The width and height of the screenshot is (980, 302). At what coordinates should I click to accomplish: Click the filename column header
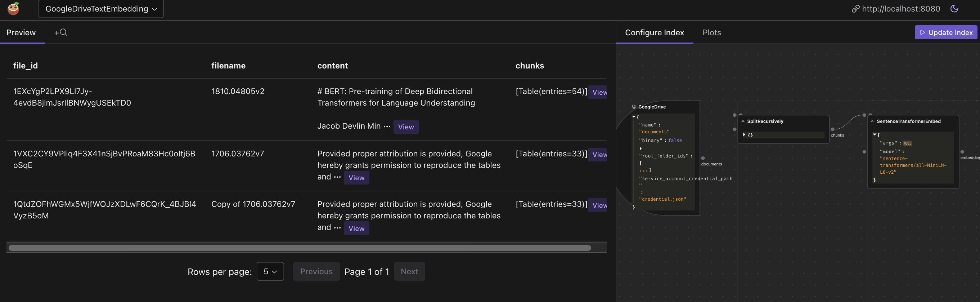click(x=228, y=66)
